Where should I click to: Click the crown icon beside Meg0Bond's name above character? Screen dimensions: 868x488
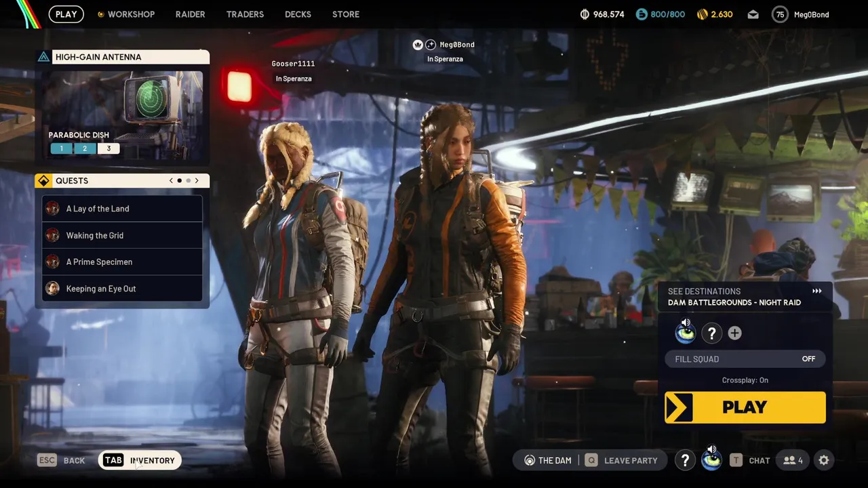click(418, 45)
